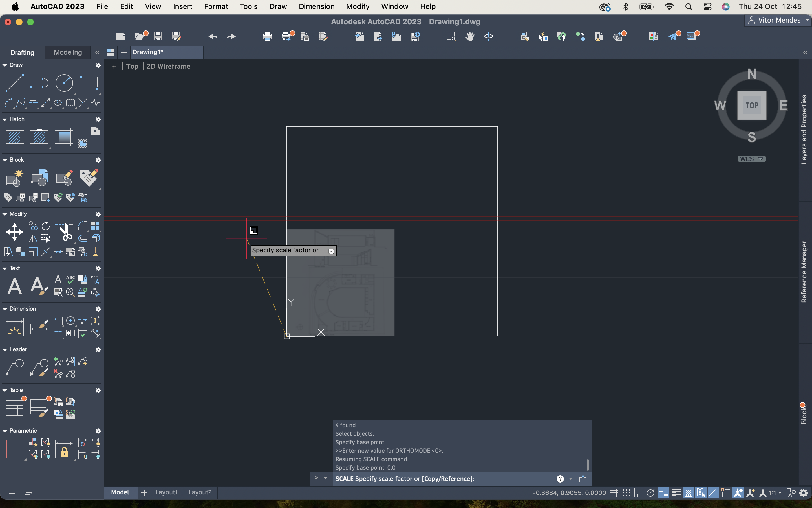Select the Circle tool
This screenshot has width=812, height=508.
pos(64,83)
